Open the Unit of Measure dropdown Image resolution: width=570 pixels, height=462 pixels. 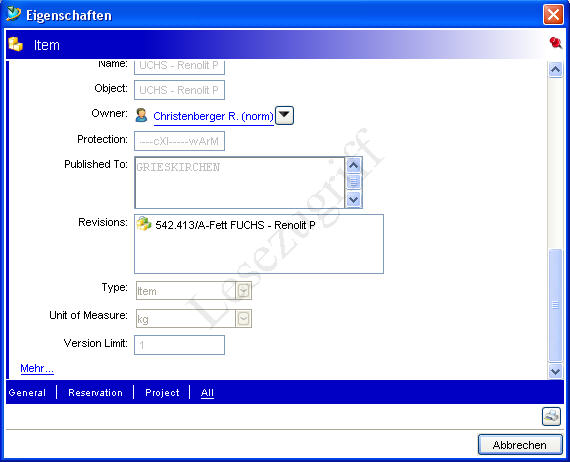point(243,318)
